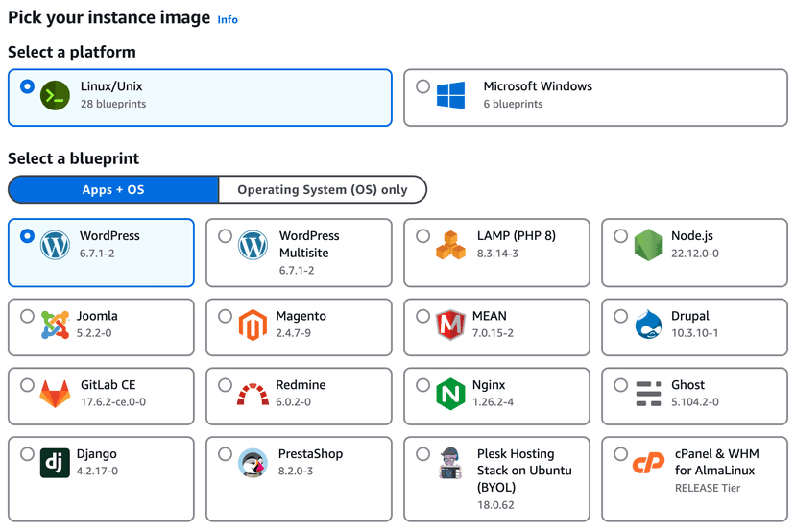
Task: Pick the Django radio button
Action: (28, 454)
